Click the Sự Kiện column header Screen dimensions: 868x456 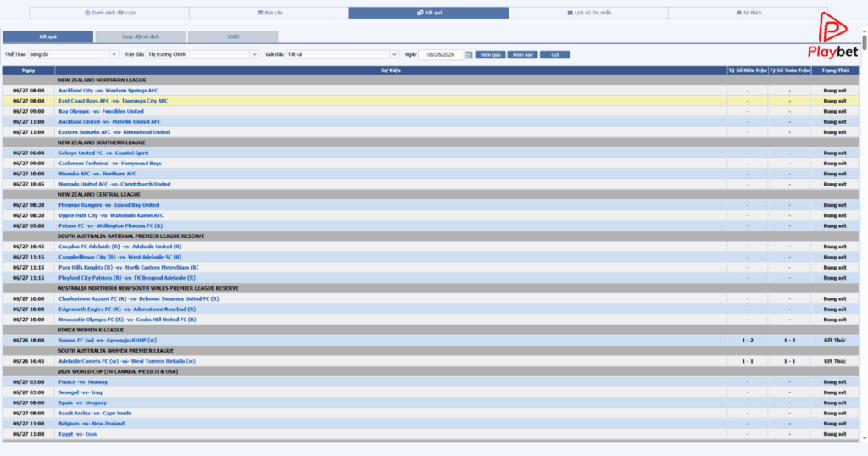[x=391, y=70]
